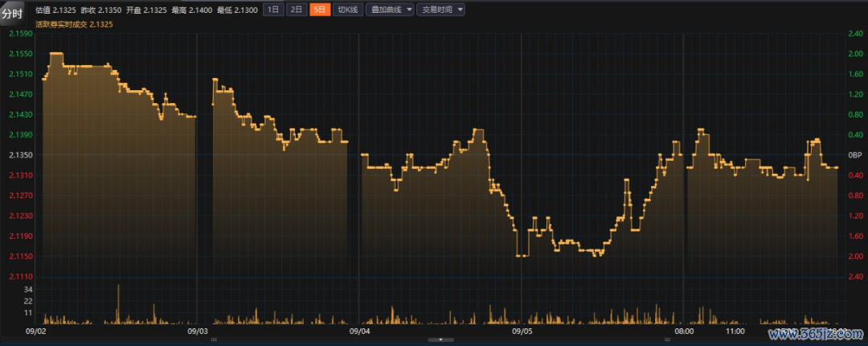This screenshot has height=346, width=868.
Task: Click the 估值 2.1325 value
Action: [x=56, y=10]
